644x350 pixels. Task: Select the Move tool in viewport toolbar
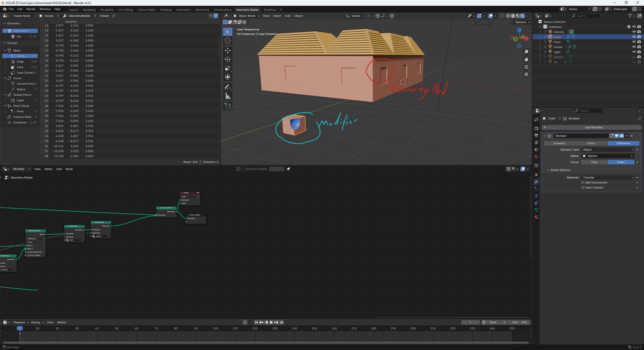[x=228, y=51]
